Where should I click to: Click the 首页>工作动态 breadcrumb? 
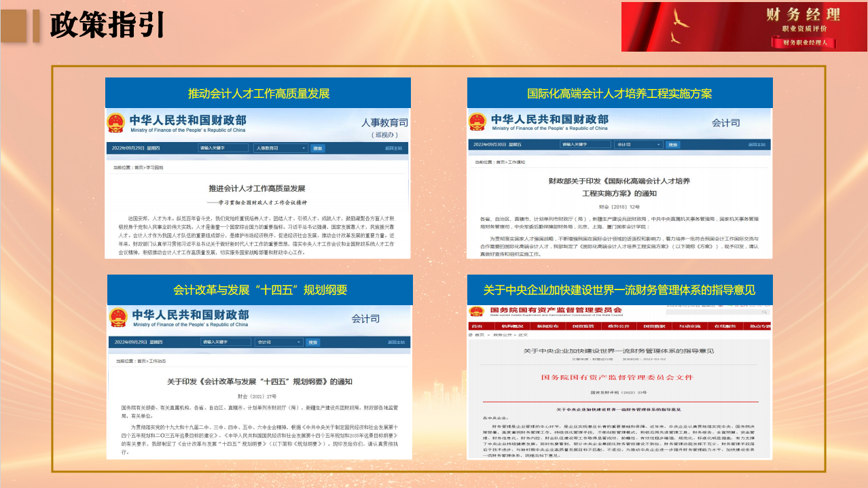point(151,361)
